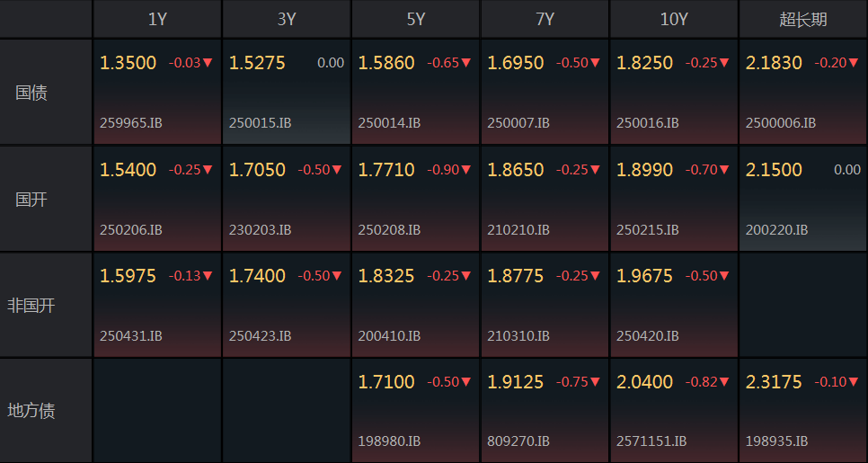Select the 地方债 row label
Image resolution: width=868 pixels, height=463 pixels.
pyautogui.click(x=31, y=411)
